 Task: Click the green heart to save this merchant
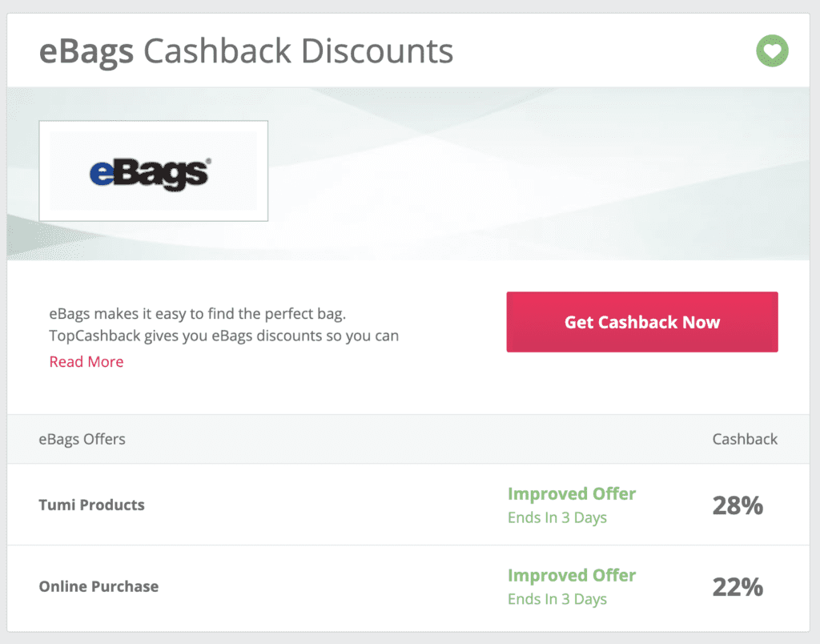pos(771,50)
